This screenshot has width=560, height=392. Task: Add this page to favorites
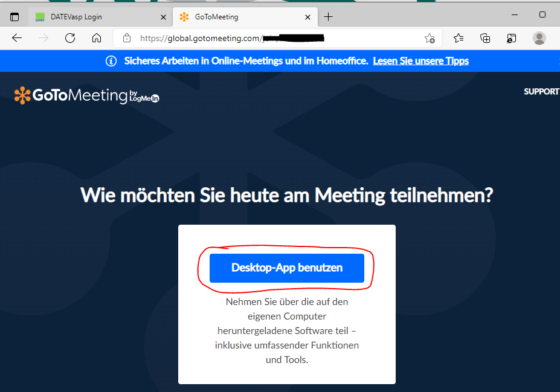(x=430, y=38)
